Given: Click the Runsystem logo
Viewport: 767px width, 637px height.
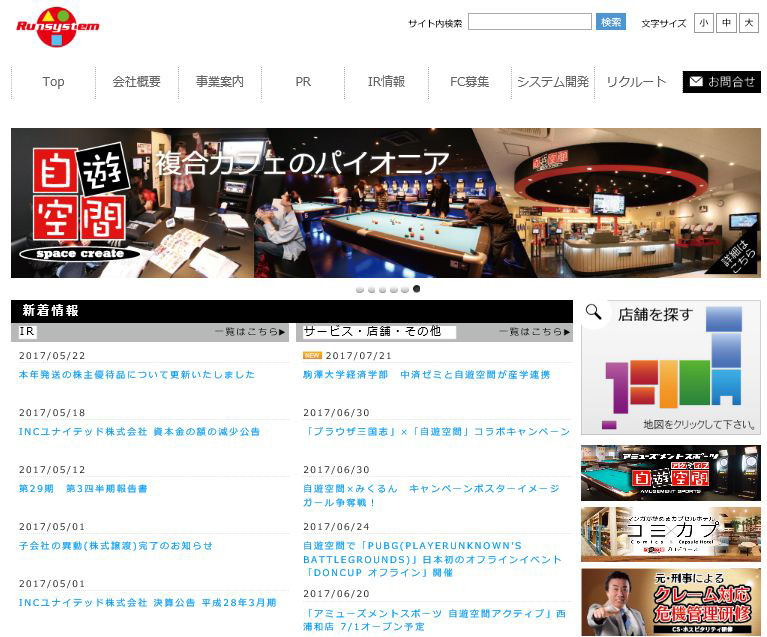Looking at the screenshot, I should coord(57,27).
